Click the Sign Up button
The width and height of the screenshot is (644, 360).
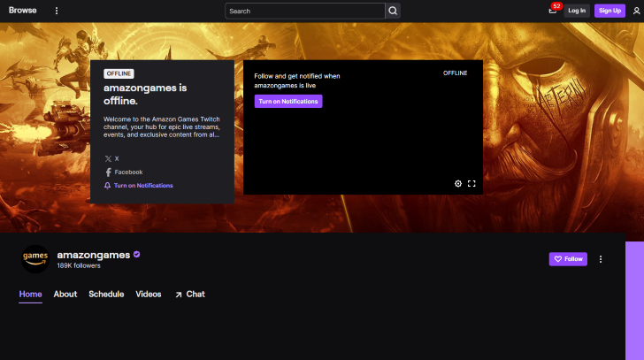(x=609, y=11)
